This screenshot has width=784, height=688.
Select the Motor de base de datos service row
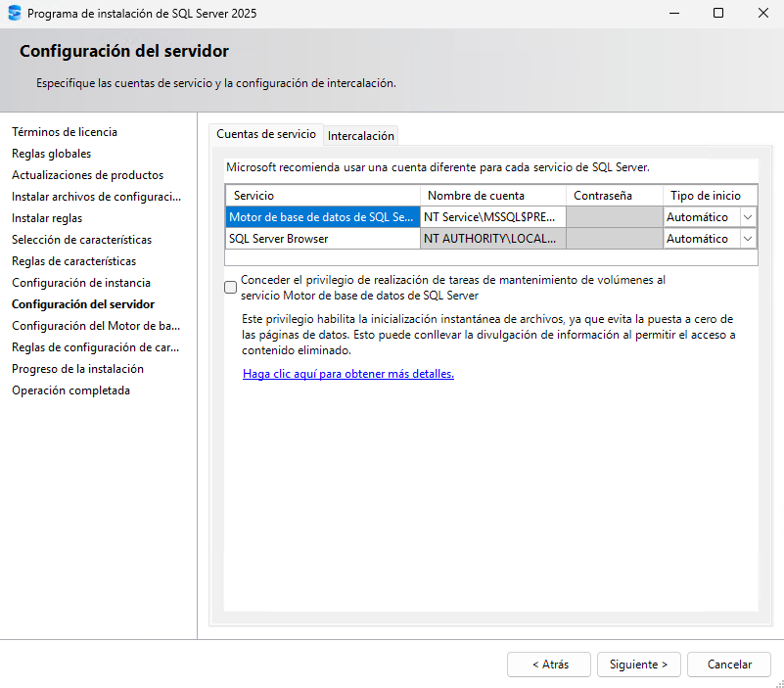click(x=322, y=217)
